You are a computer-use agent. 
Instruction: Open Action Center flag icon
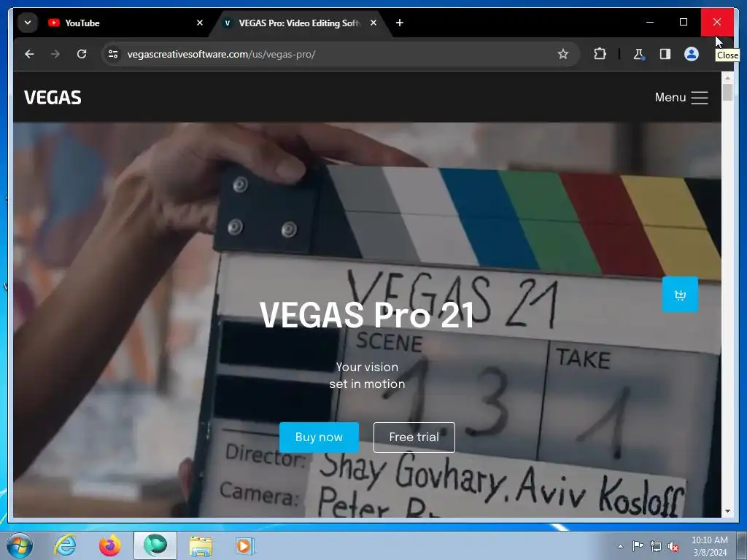638,546
